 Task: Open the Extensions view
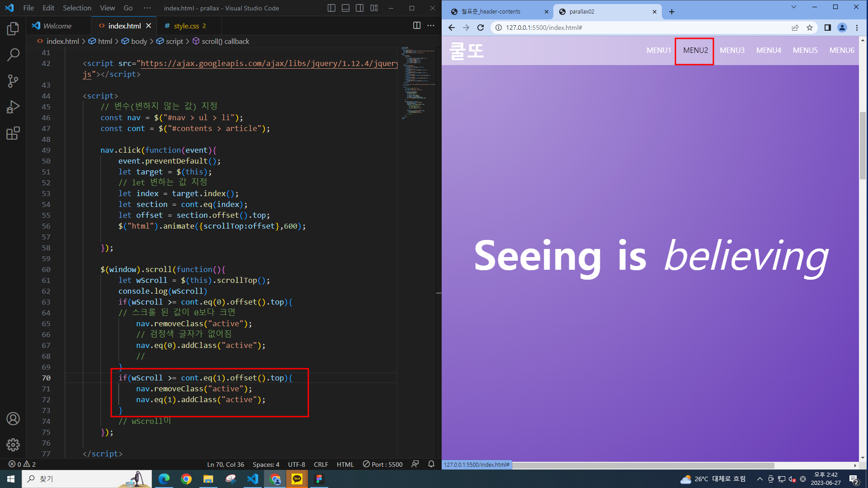13,133
